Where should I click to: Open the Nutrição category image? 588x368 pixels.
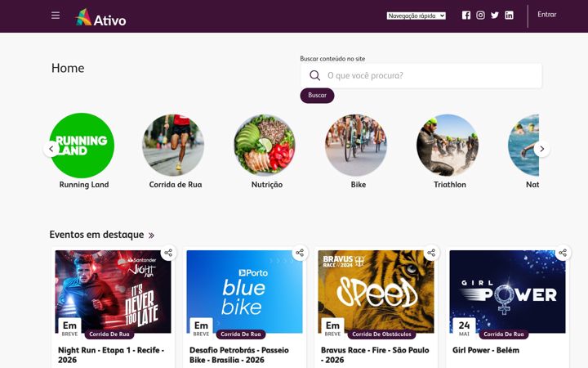[x=265, y=146]
